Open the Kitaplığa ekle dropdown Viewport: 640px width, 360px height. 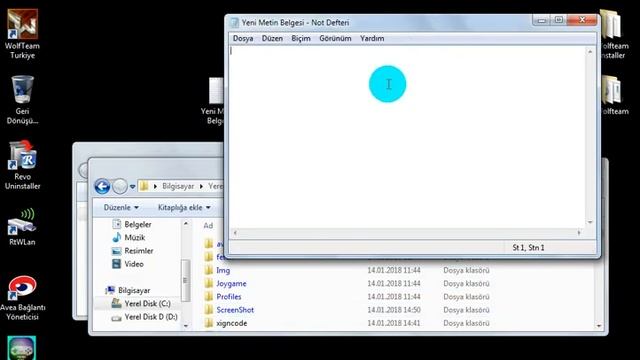[184, 207]
